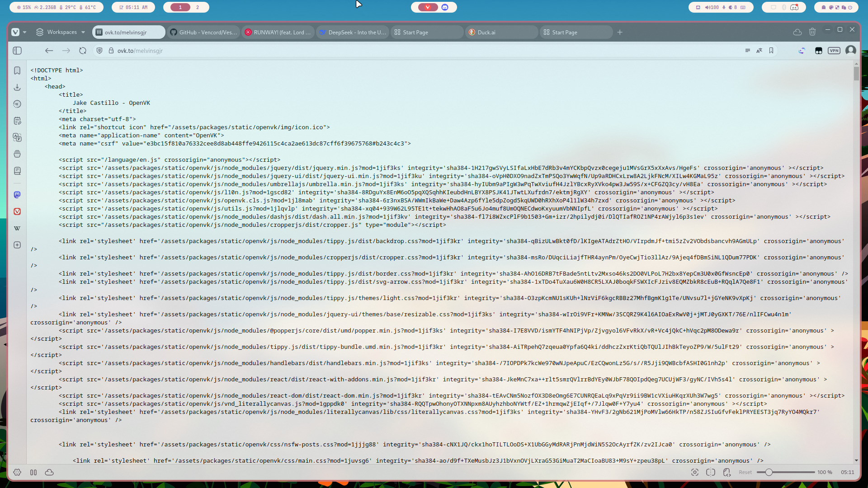Open Mastodon web panel
The image size is (868, 488).
[17, 195]
